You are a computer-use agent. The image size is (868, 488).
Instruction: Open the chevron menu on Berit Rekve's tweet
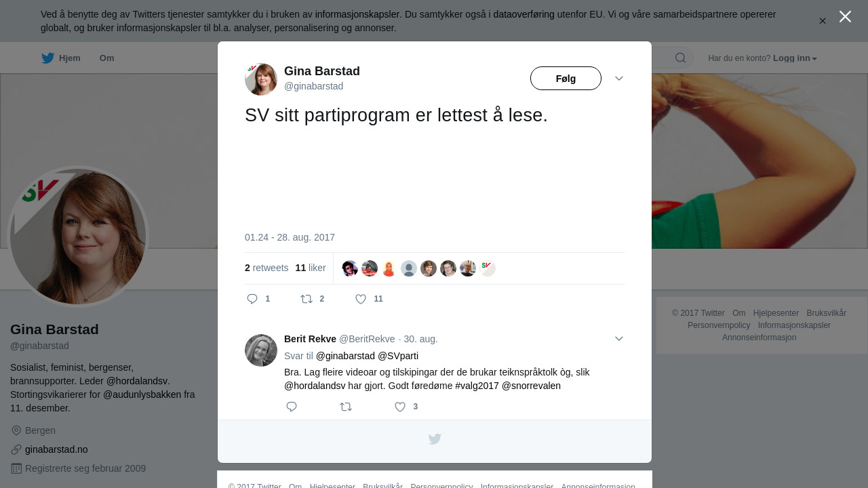pyautogui.click(x=619, y=339)
